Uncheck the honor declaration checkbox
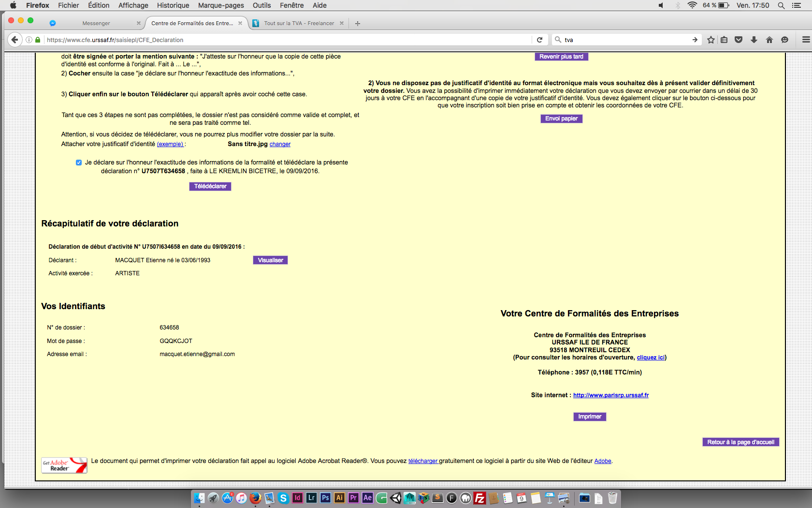The image size is (812, 508). pyautogui.click(x=79, y=163)
